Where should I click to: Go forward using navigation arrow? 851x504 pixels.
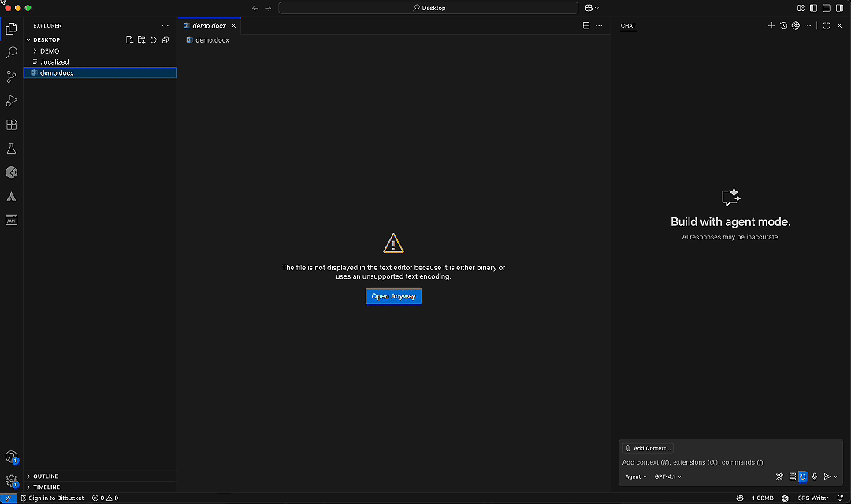pos(268,8)
